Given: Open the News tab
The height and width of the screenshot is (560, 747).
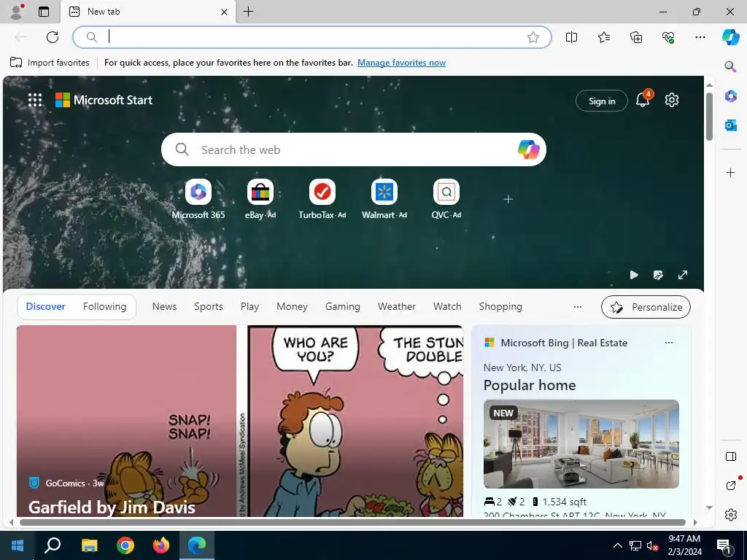Looking at the screenshot, I should click(164, 307).
